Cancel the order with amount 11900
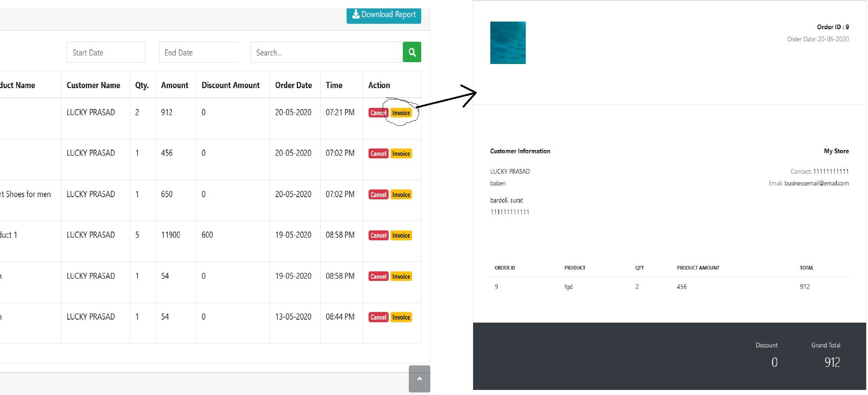Viewport: 868px width, 395px height. pyautogui.click(x=378, y=236)
